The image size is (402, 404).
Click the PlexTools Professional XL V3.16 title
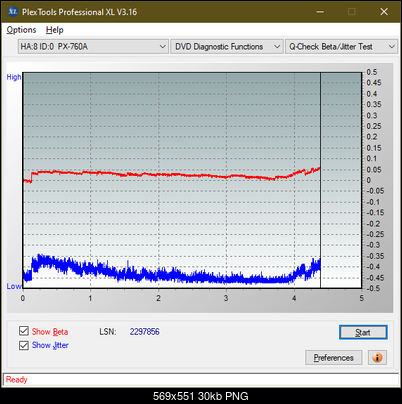79,12
